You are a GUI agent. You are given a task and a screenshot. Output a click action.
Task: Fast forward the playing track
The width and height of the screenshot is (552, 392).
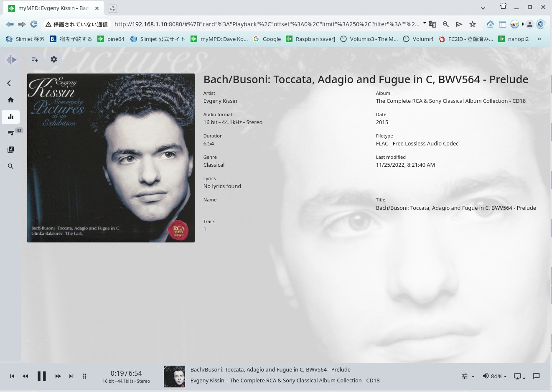[x=58, y=376]
